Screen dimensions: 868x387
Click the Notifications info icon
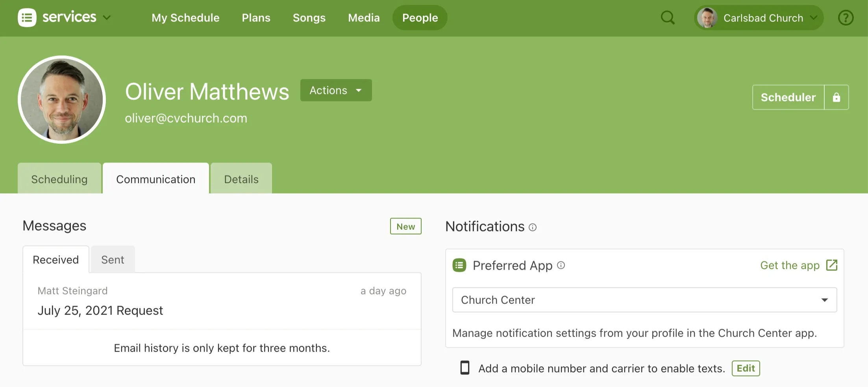tap(533, 227)
